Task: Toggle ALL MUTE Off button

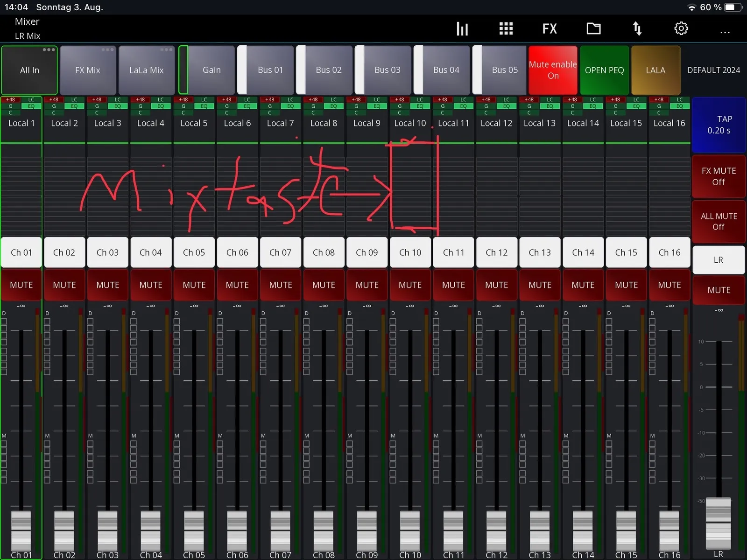Action: [x=719, y=222]
